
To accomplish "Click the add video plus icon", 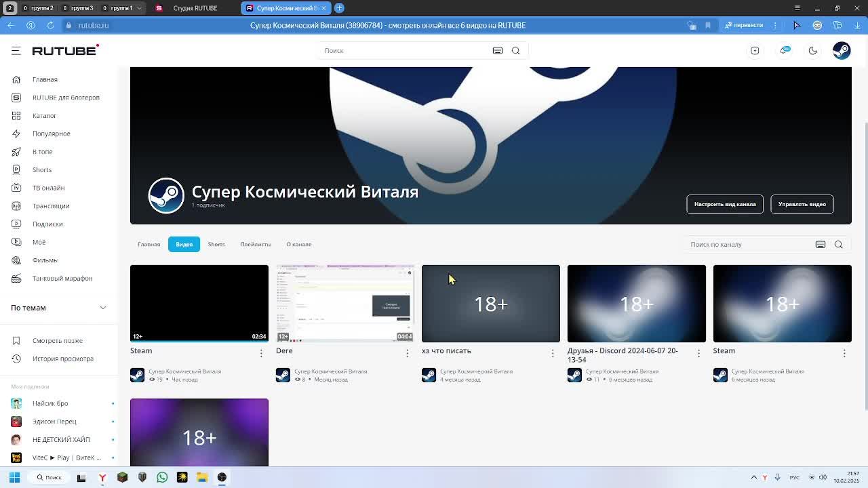I will pos(755,51).
